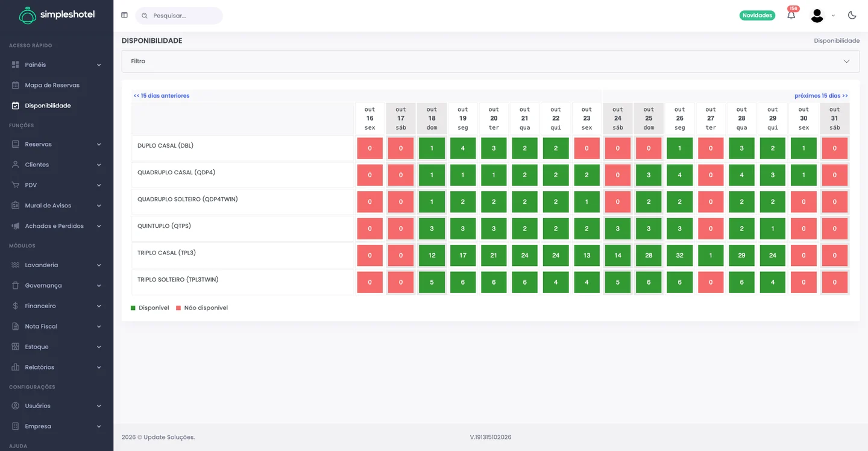
Task: Click the Reservas icon in sidebar
Action: click(x=16, y=145)
